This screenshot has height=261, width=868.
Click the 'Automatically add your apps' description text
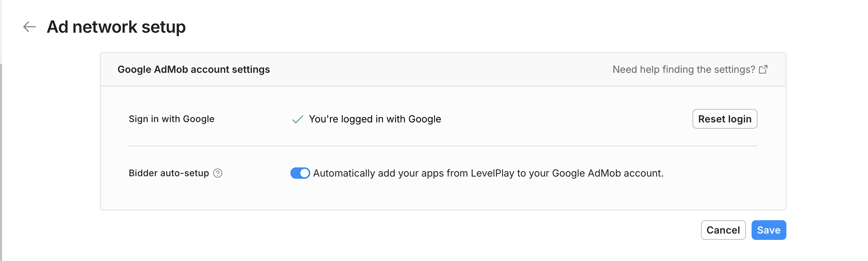488,173
